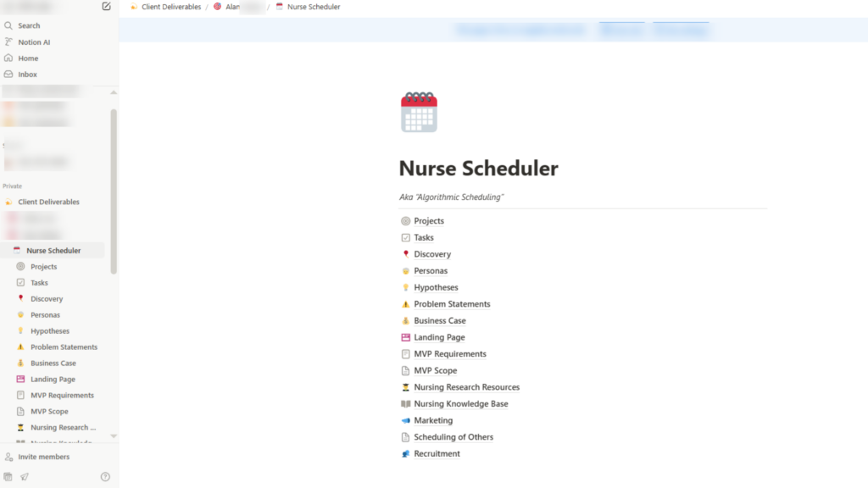Select Business Case in sidebar tree
868x488 pixels.
53,363
